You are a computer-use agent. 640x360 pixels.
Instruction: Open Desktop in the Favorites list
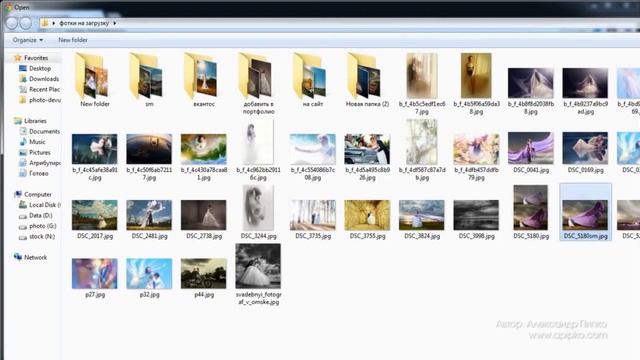tap(40, 69)
